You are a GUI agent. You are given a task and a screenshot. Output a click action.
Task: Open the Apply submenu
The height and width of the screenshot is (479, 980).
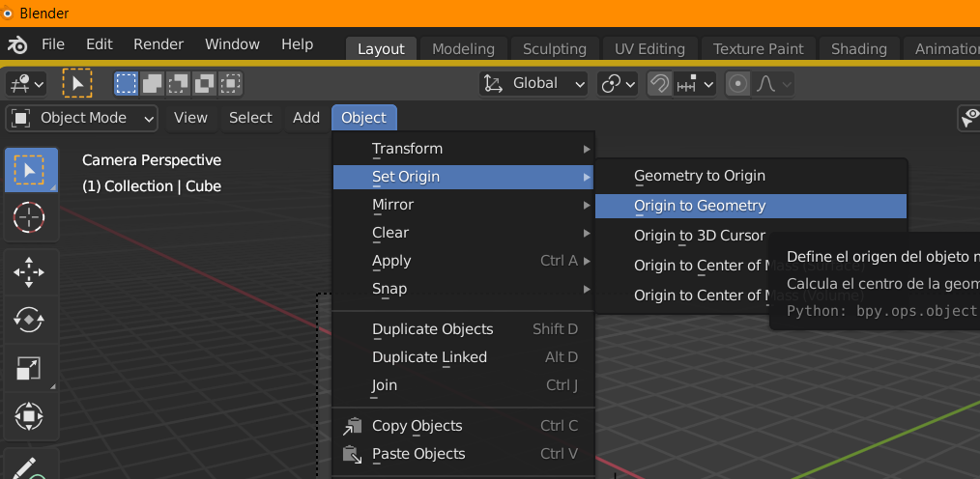click(391, 261)
